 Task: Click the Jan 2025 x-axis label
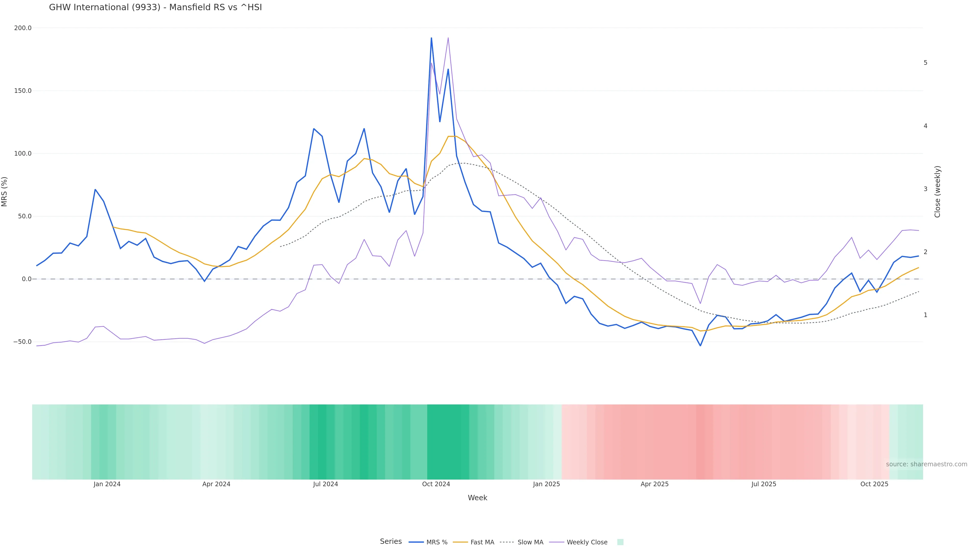click(x=546, y=484)
